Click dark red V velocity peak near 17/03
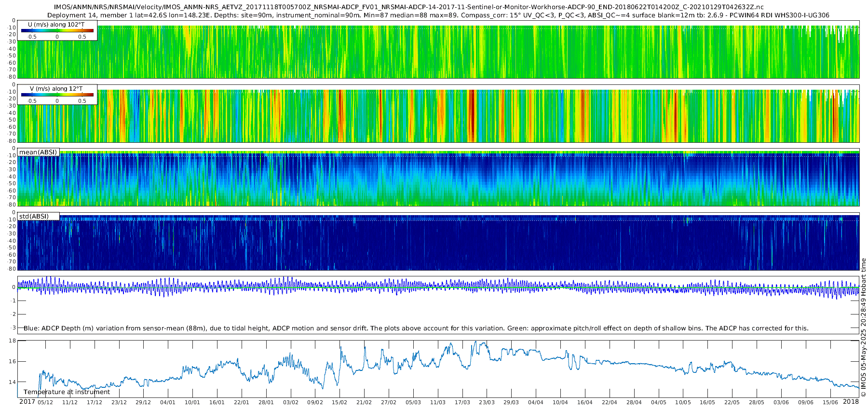Image resolution: width=868 pixels, height=410 pixels. (472, 116)
